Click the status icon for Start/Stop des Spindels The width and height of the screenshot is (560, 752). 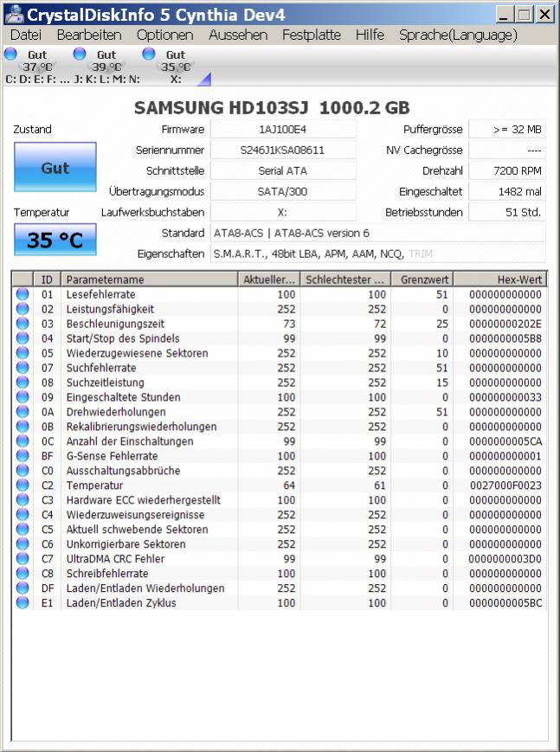(x=23, y=338)
